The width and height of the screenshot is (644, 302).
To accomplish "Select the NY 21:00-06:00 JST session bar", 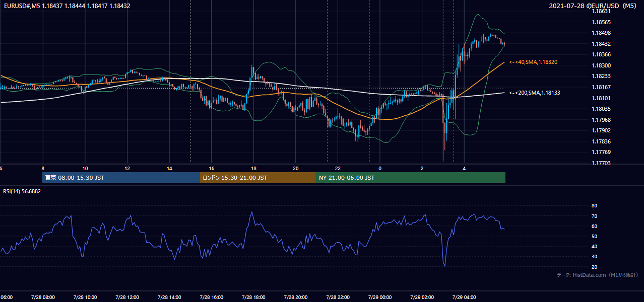I will 411,178.
